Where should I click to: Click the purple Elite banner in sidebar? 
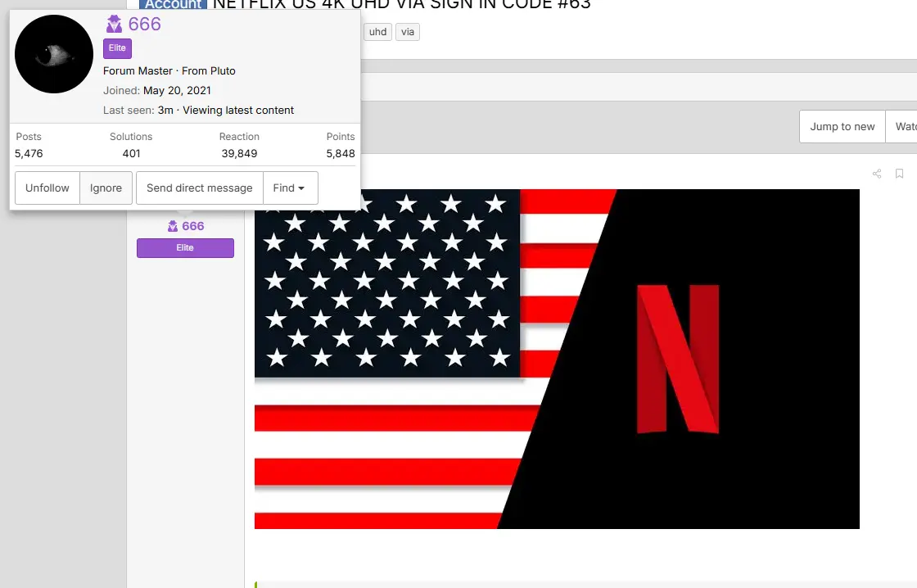(185, 247)
